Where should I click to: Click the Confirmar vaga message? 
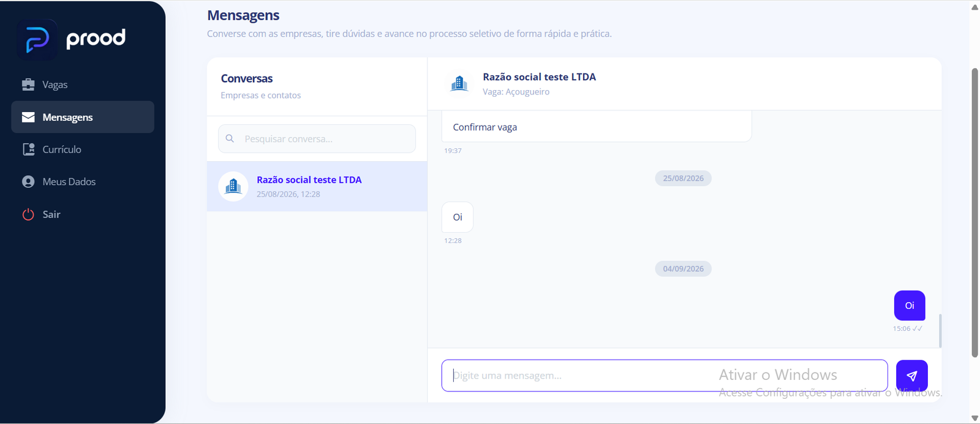pos(597,126)
